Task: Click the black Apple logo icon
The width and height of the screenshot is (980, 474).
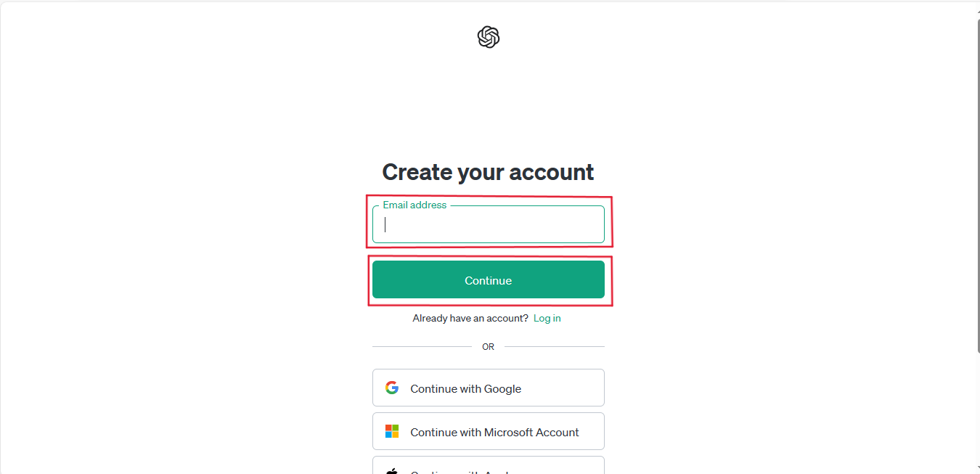Action: (x=392, y=470)
